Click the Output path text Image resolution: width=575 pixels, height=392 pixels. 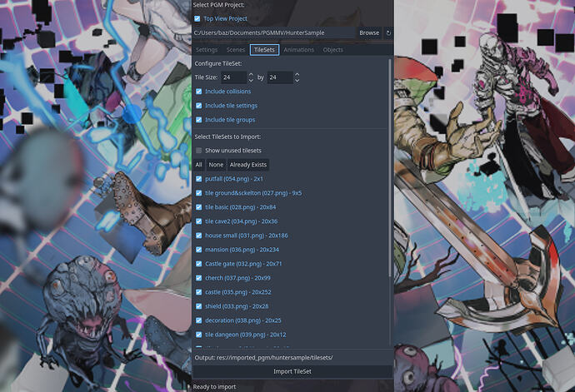tap(263, 358)
